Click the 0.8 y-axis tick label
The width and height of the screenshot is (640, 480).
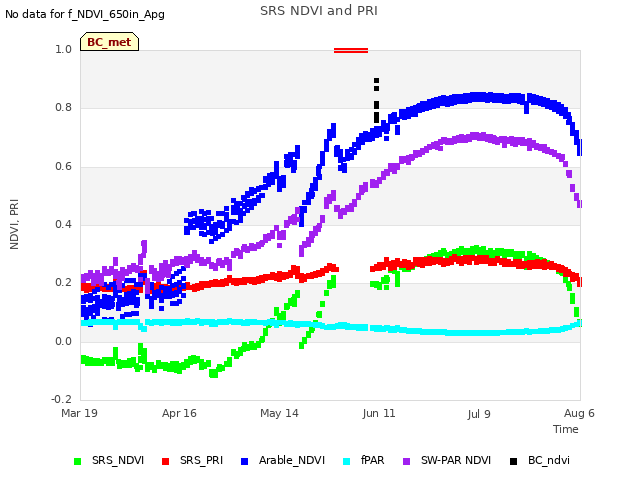pyautogui.click(x=63, y=107)
